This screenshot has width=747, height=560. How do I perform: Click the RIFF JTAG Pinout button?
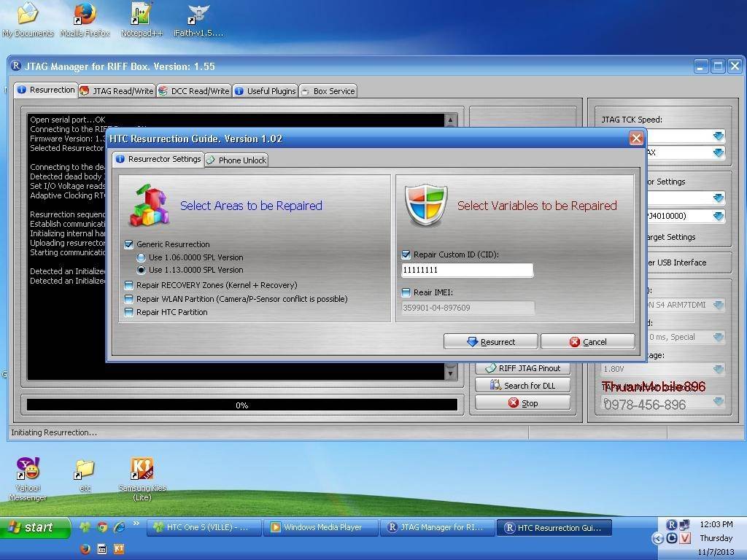click(522, 368)
